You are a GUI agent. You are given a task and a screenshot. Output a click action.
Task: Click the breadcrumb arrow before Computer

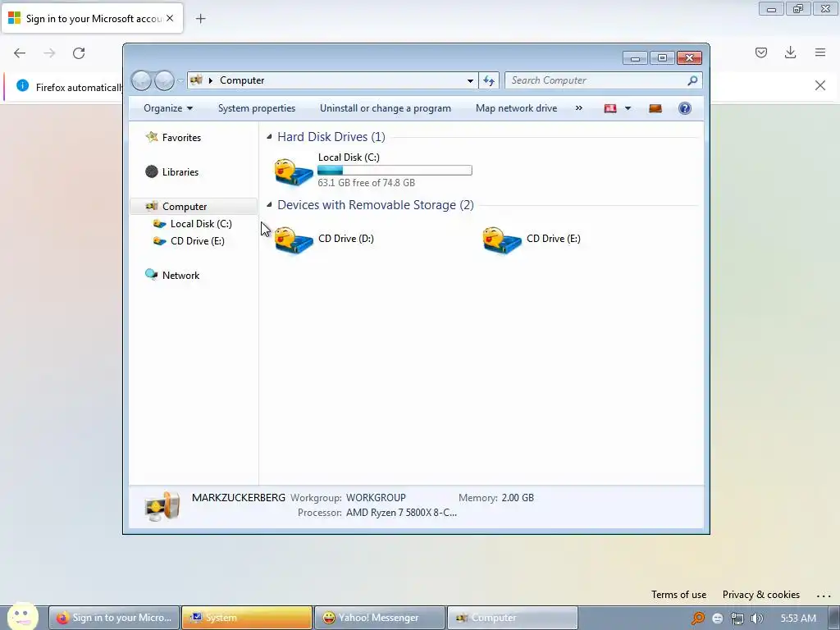point(211,80)
